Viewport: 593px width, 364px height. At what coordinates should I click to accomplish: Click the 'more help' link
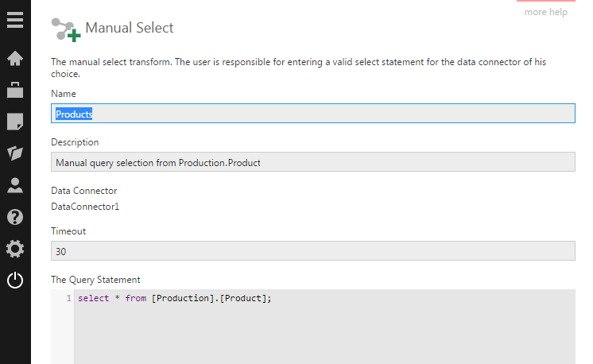[x=546, y=12]
